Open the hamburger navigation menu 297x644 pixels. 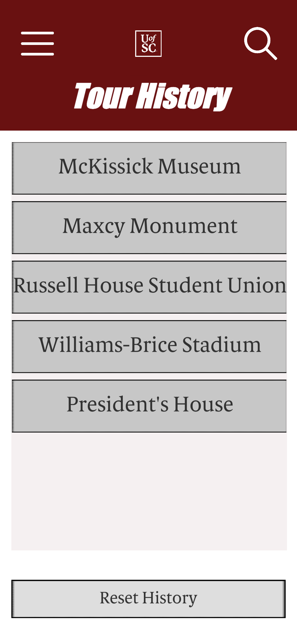coord(37,44)
